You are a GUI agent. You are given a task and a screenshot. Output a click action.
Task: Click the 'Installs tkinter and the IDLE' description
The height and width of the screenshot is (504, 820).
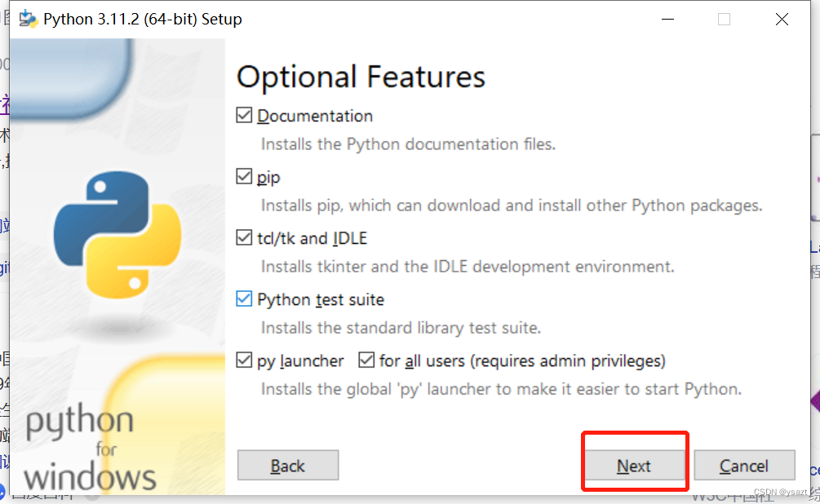[468, 267]
